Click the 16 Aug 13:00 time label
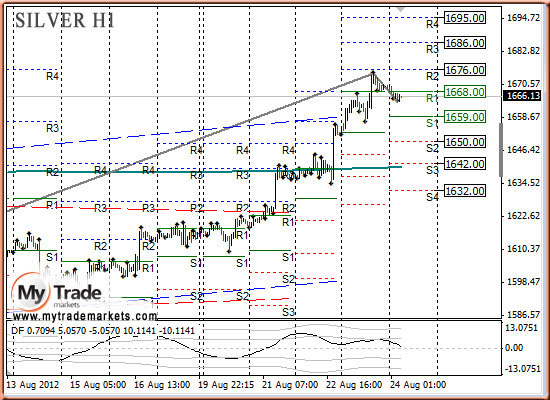The image size is (550, 400). pos(162,385)
